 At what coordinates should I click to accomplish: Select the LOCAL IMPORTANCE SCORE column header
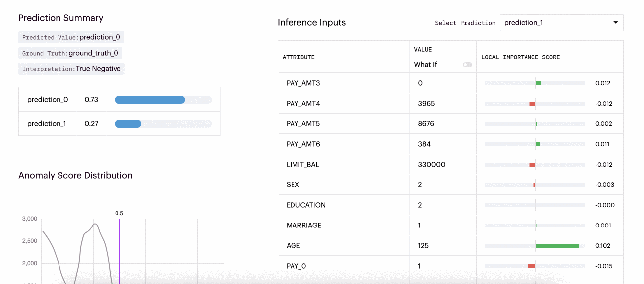(x=521, y=57)
